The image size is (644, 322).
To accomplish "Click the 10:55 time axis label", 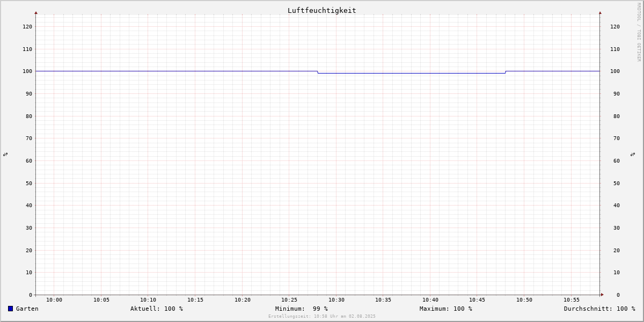I will tap(572, 300).
